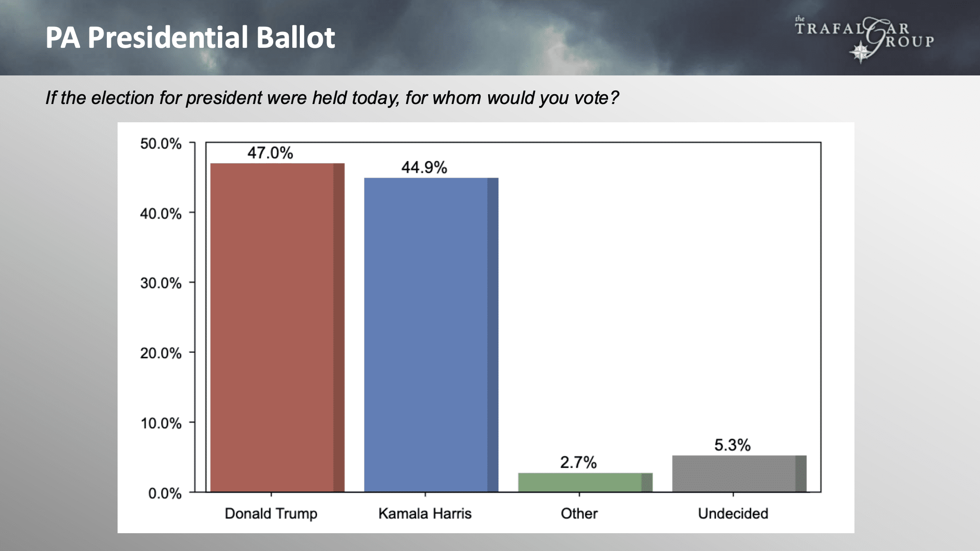The image size is (980, 551).
Task: Select the blue Kamala Harris bar
Action: pos(431,335)
